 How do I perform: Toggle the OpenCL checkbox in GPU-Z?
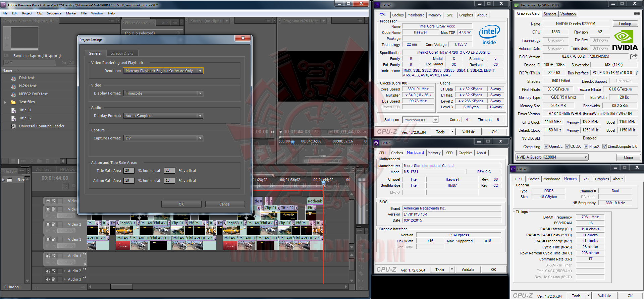point(546,146)
